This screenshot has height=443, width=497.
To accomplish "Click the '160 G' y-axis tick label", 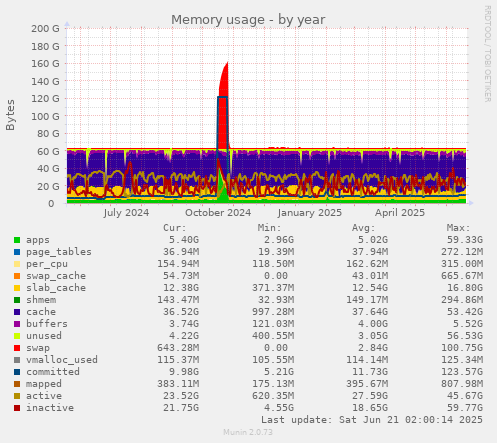I will click(x=45, y=64).
